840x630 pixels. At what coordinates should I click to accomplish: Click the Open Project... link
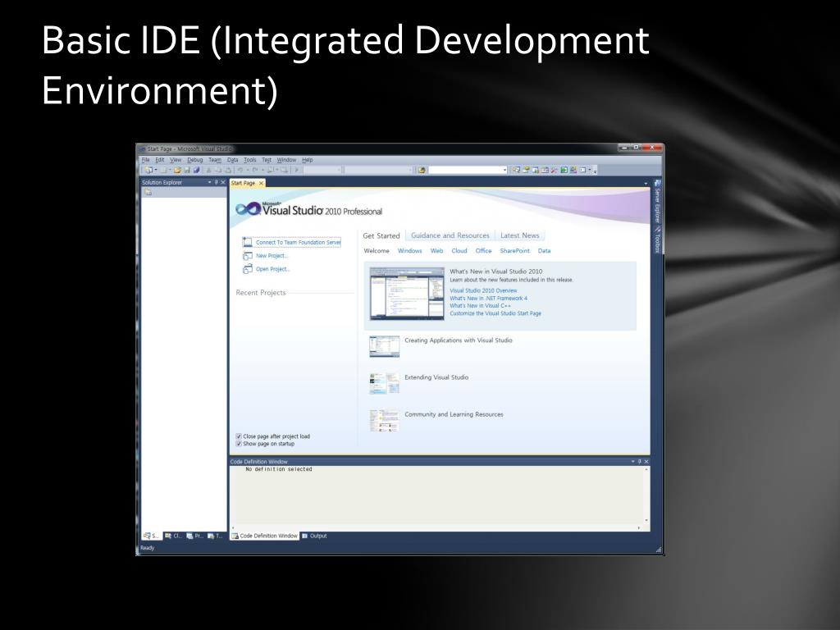pyautogui.click(x=272, y=269)
